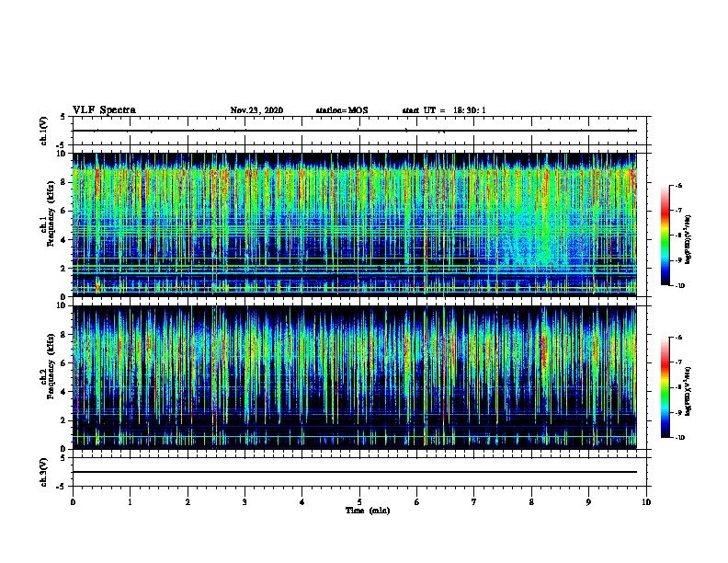Click the 'ch.1(V)' axis label
Viewport: 728px width, 563px height.
[44, 131]
